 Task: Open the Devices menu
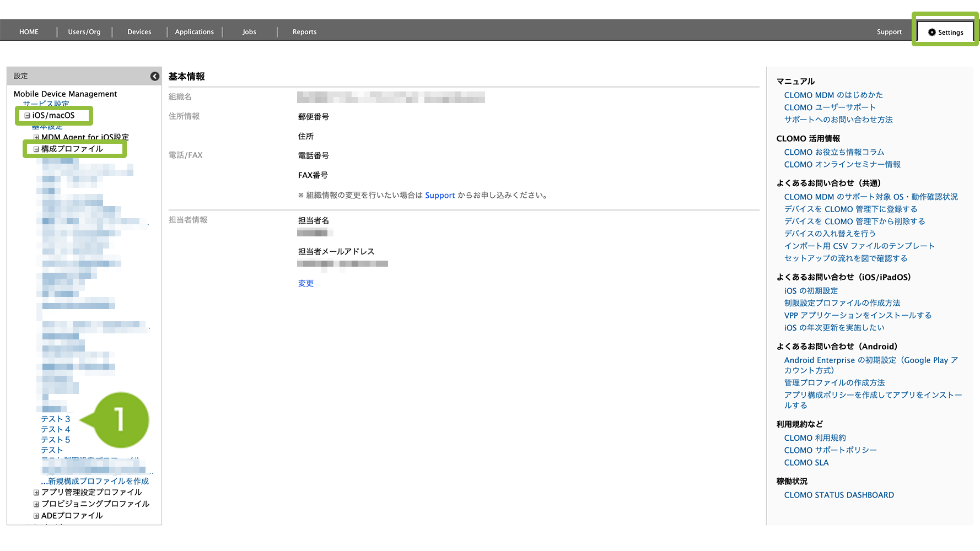click(x=139, y=32)
